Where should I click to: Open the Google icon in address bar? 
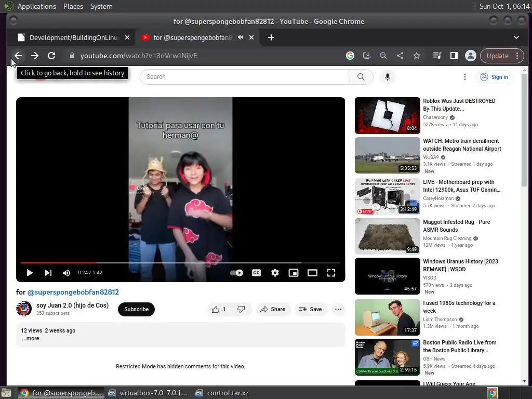coord(350,56)
